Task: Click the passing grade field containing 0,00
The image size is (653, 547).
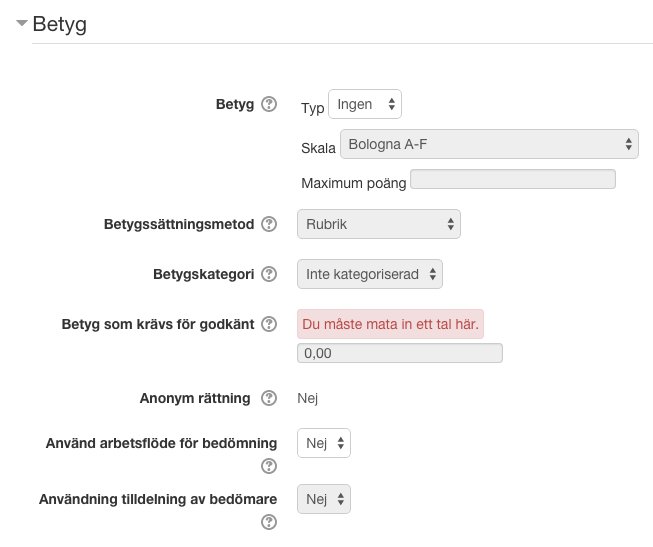Action: pos(400,353)
